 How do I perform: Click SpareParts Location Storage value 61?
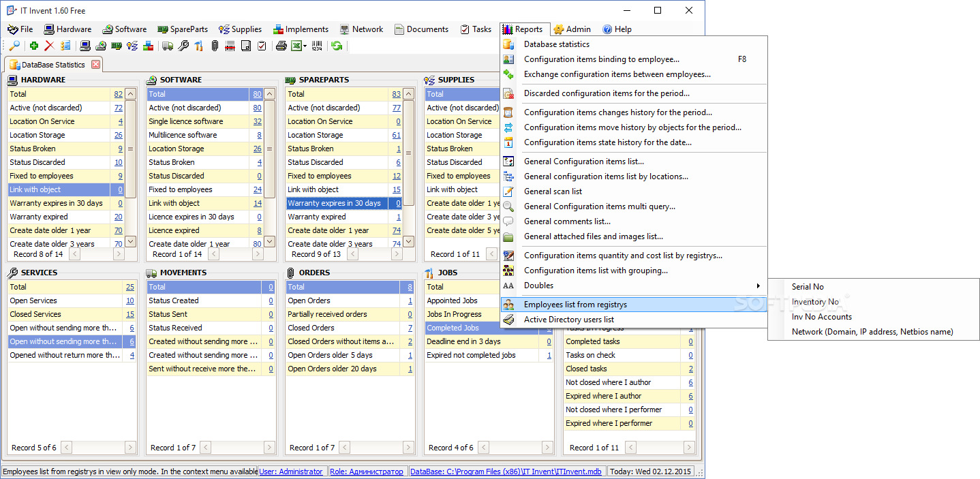coord(397,135)
